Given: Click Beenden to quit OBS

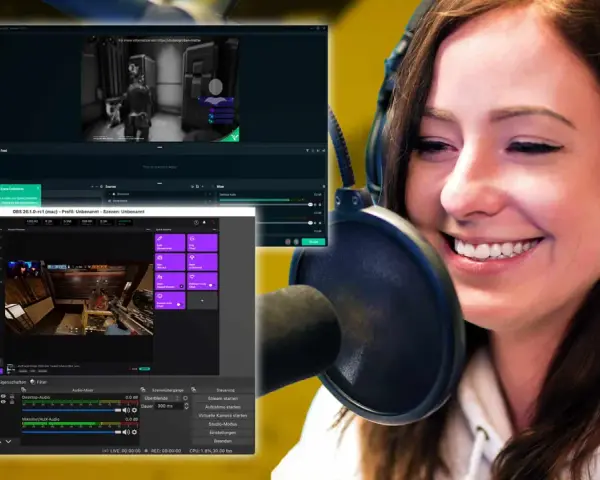Looking at the screenshot, I should [x=223, y=441].
